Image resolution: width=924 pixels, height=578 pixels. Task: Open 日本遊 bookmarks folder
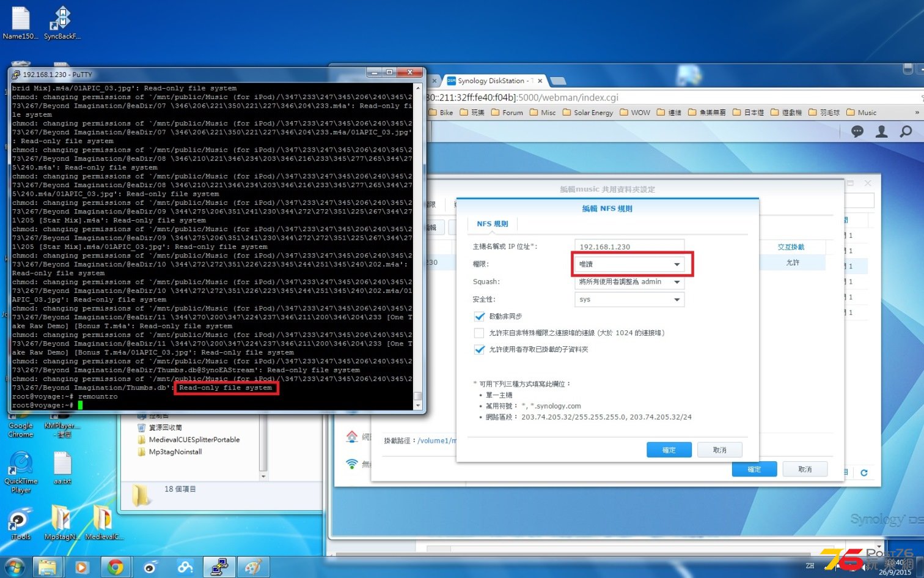click(749, 113)
